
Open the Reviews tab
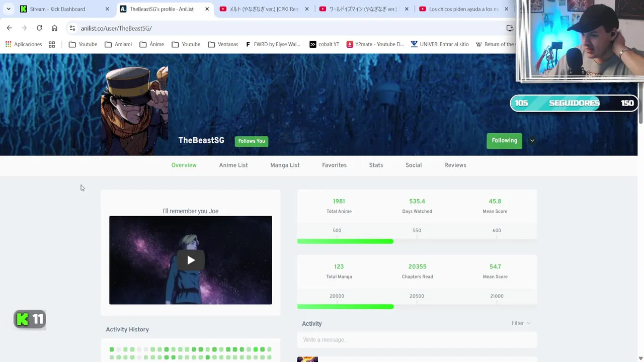click(x=455, y=165)
